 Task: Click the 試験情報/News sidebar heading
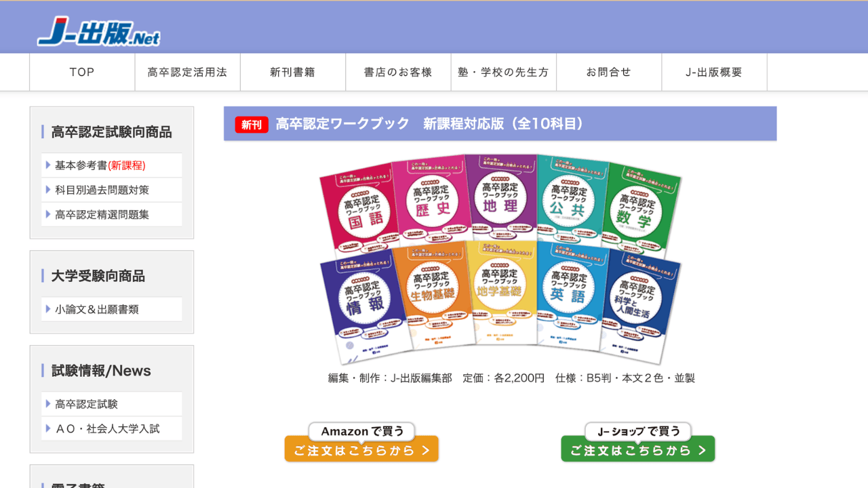(x=101, y=371)
